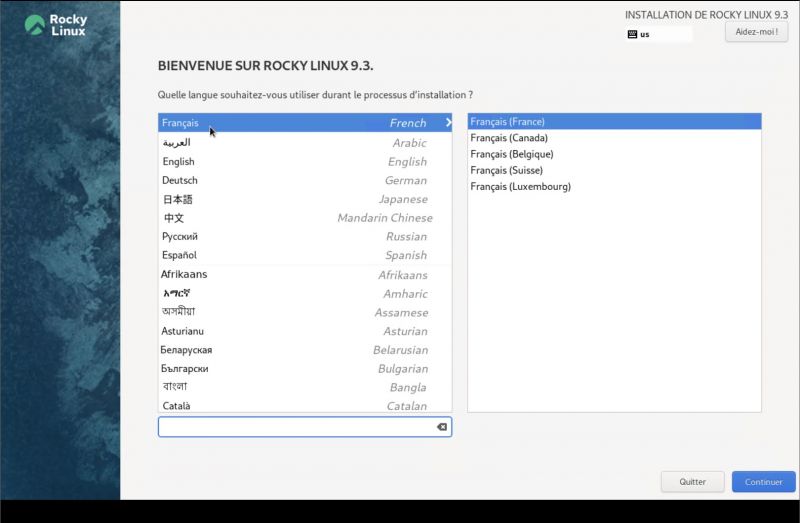The width and height of the screenshot is (800, 523).
Task: Pick Français (Luxembourg) locale
Action: (520, 186)
